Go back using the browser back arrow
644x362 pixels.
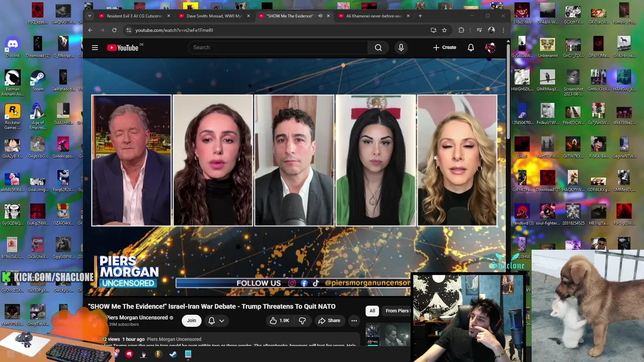click(90, 30)
